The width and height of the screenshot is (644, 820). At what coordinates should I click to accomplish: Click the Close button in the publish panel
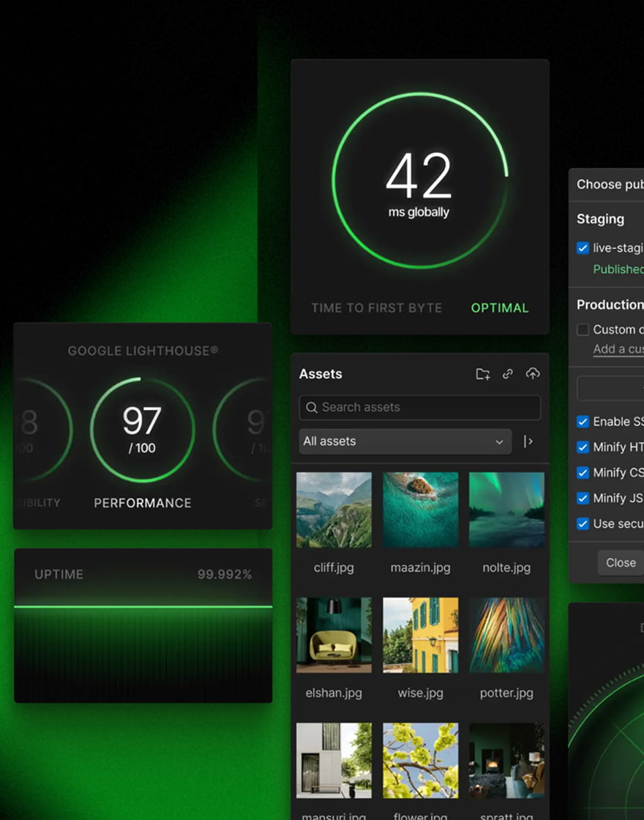point(621,563)
